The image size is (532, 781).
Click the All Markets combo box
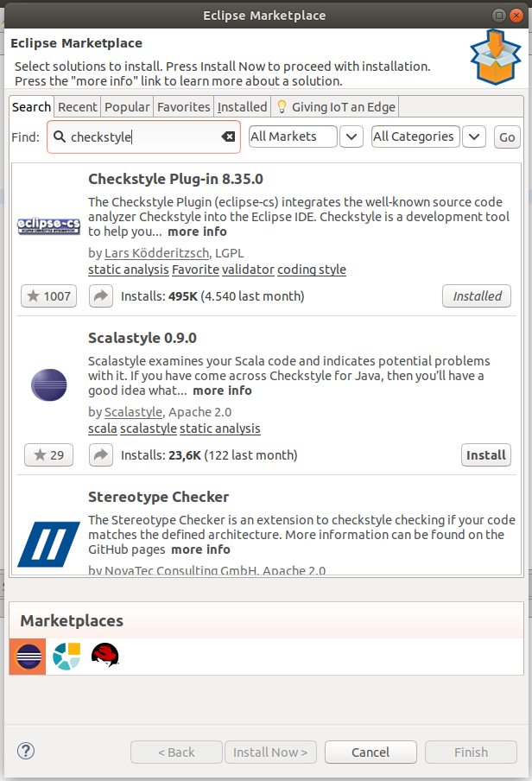pyautogui.click(x=293, y=137)
